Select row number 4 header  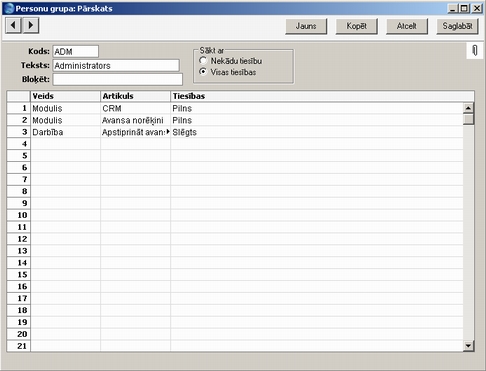(x=19, y=144)
